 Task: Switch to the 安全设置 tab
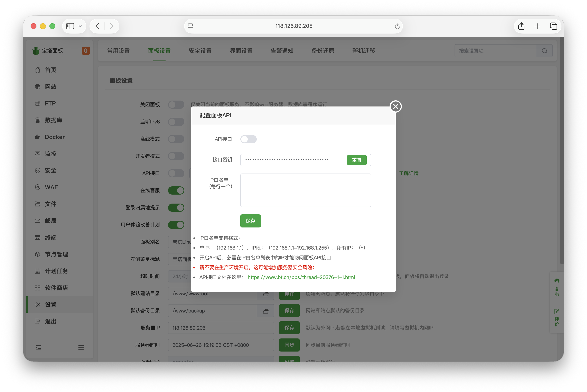(200, 51)
